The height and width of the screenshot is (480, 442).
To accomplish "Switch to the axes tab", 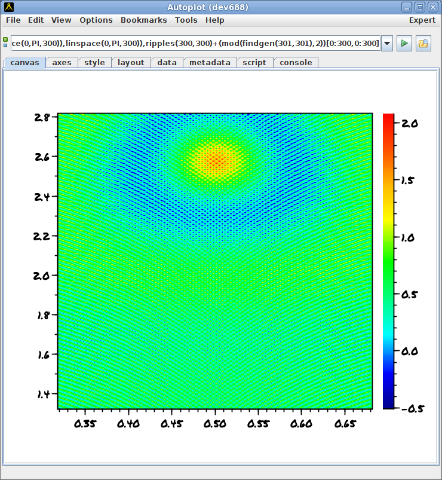I will coord(62,63).
